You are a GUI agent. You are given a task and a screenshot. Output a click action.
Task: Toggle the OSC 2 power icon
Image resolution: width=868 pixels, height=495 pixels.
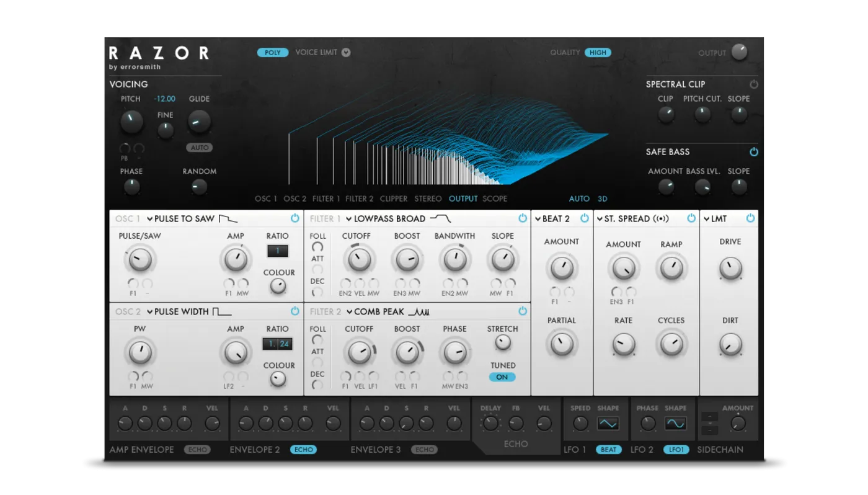point(295,311)
